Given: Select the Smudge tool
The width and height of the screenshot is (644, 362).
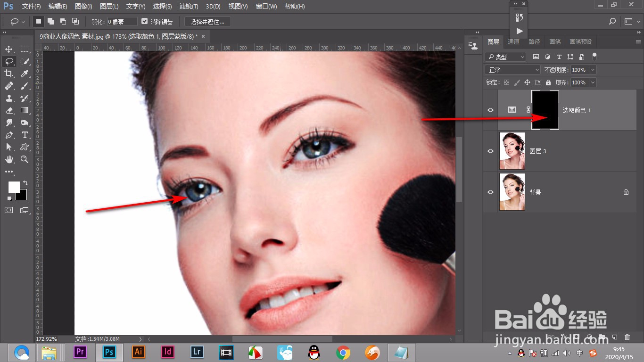Looking at the screenshot, I should (x=9, y=123).
